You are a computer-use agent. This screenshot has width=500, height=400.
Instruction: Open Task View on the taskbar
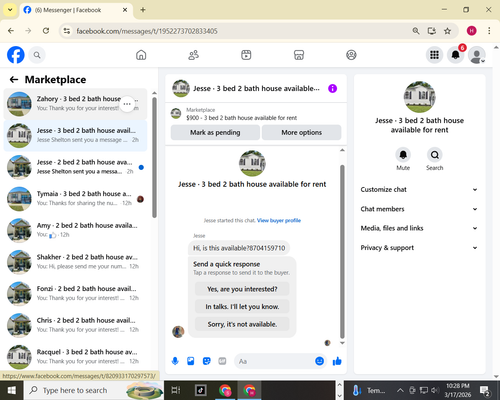coord(176,390)
